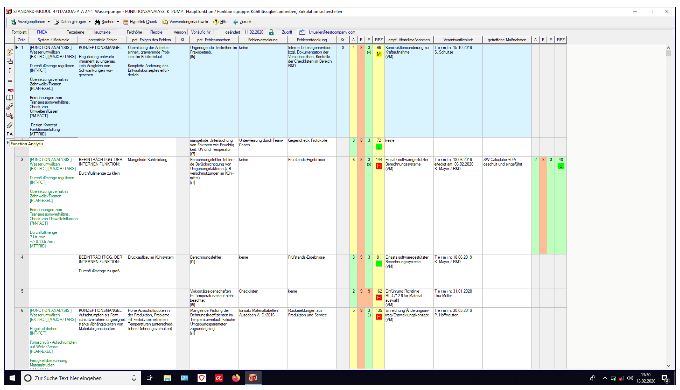Expand the dropdown arrow next to Navigieren
The width and height of the screenshot is (680, 390).
click(x=49, y=22)
